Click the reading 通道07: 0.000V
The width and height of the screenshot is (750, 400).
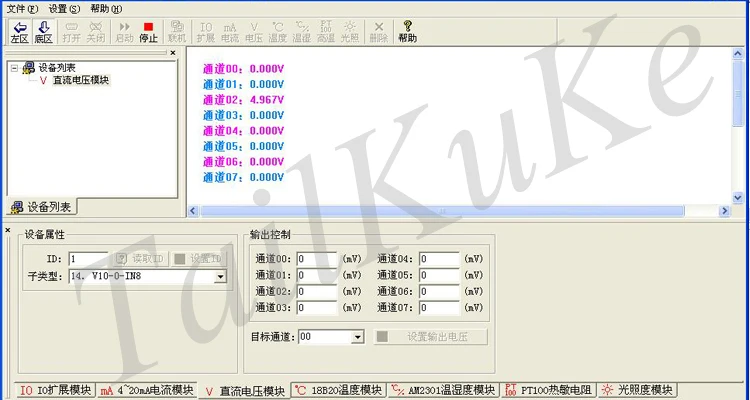243,177
